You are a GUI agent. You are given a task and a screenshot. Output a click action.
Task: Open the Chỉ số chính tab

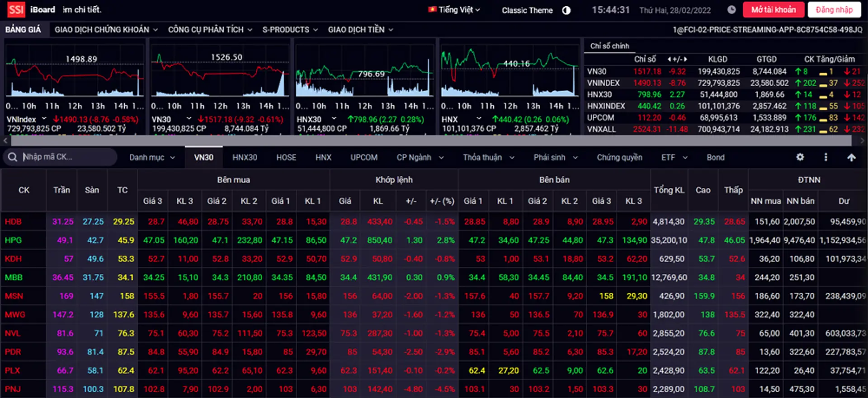[610, 46]
